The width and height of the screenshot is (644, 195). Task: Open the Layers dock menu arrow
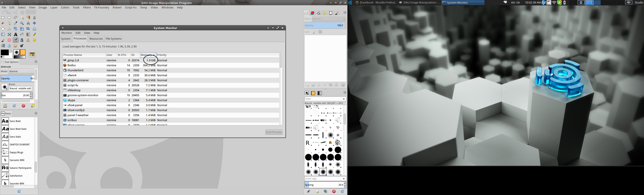point(345,13)
